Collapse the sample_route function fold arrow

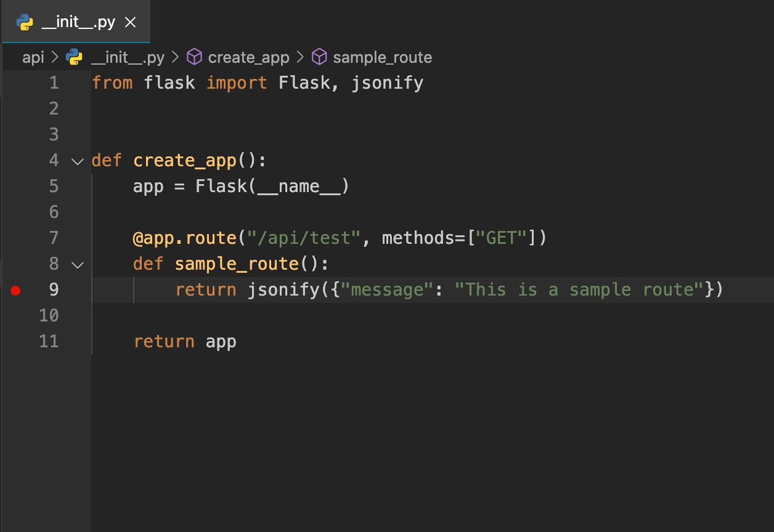coord(77,265)
